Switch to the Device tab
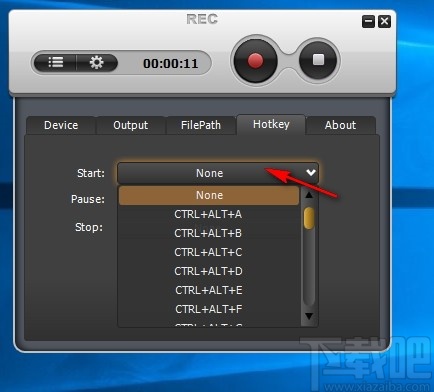Viewport: 434px width, 392px height. (61, 125)
